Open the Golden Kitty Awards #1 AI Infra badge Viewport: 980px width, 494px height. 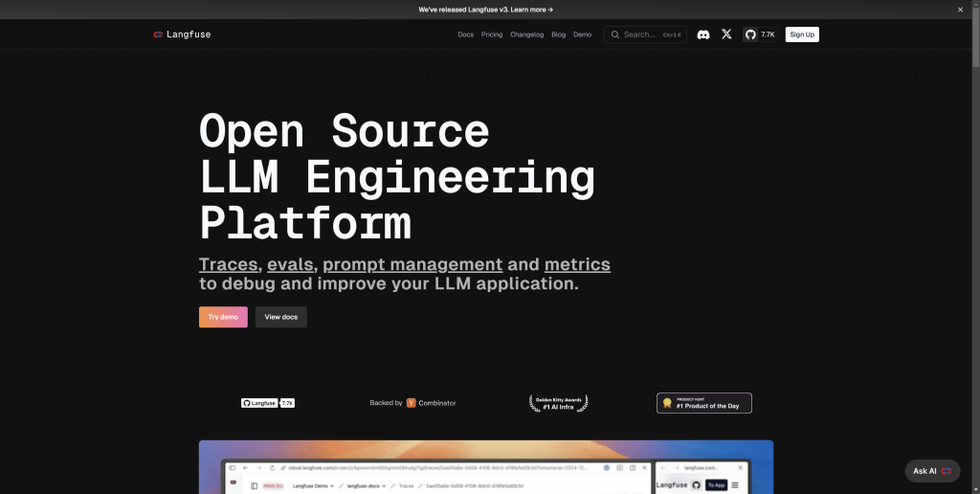point(559,403)
